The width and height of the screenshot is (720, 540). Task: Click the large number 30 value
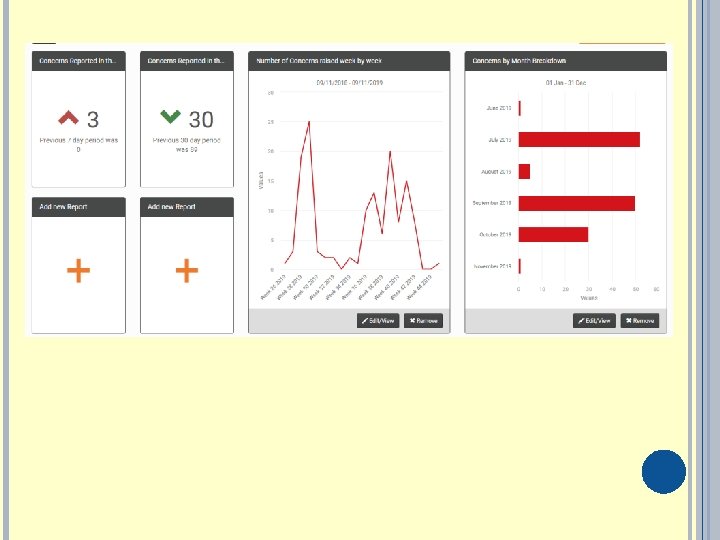(x=201, y=120)
